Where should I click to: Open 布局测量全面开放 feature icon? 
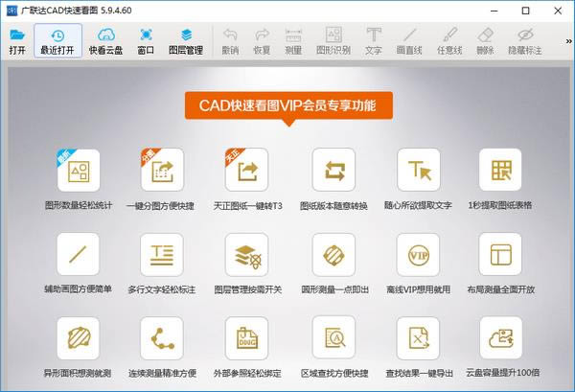[500, 255]
